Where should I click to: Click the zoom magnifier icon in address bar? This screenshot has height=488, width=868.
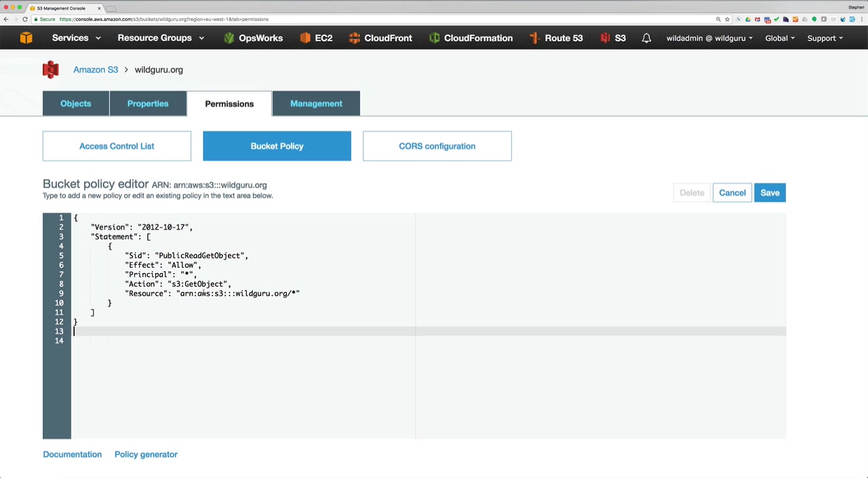pyautogui.click(x=718, y=19)
